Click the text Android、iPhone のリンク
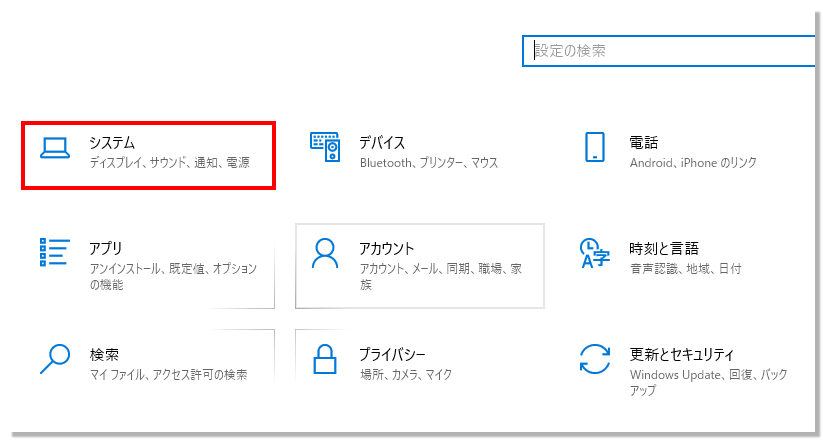The height and width of the screenshot is (440, 823). point(693,163)
